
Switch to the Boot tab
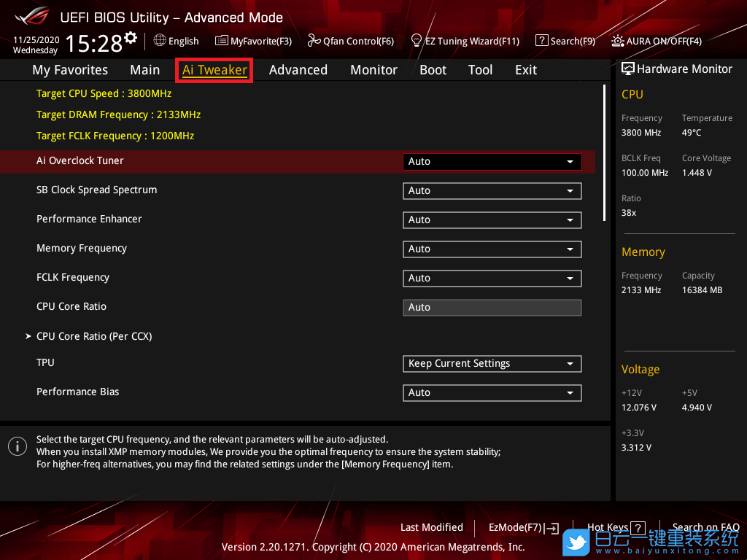(x=433, y=70)
